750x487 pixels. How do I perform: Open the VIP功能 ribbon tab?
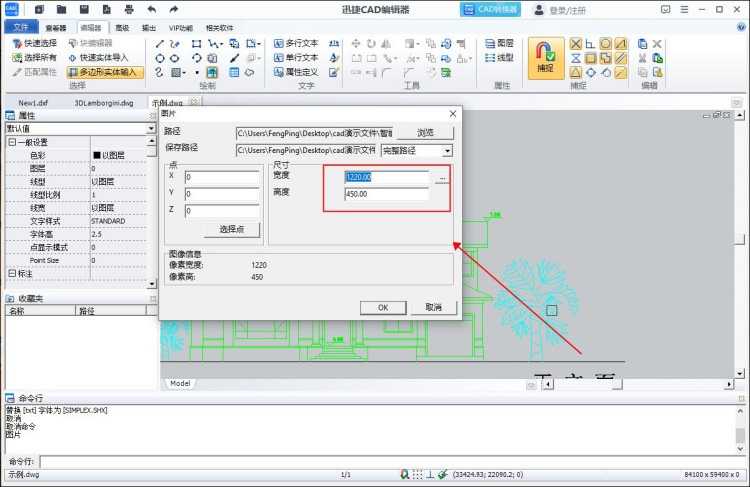(181, 28)
